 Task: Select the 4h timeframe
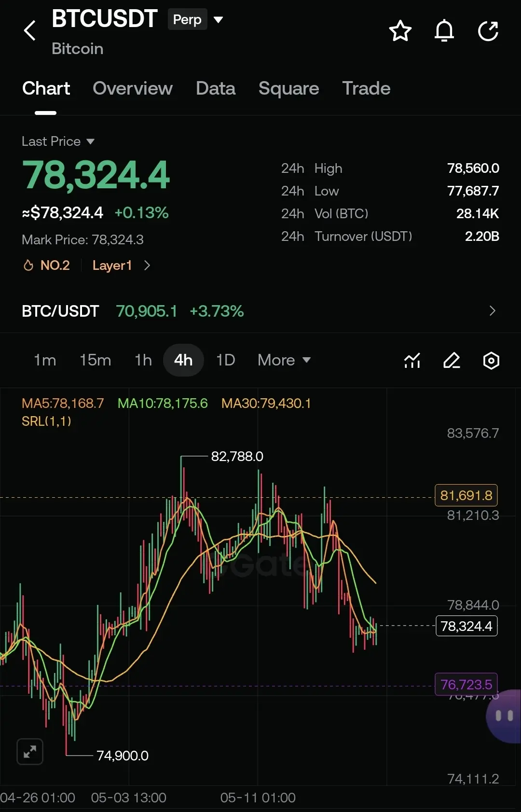183,360
